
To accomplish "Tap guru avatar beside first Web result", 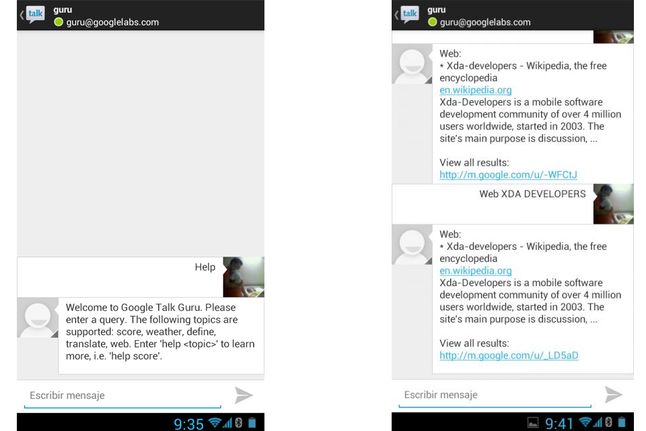I will (x=412, y=64).
